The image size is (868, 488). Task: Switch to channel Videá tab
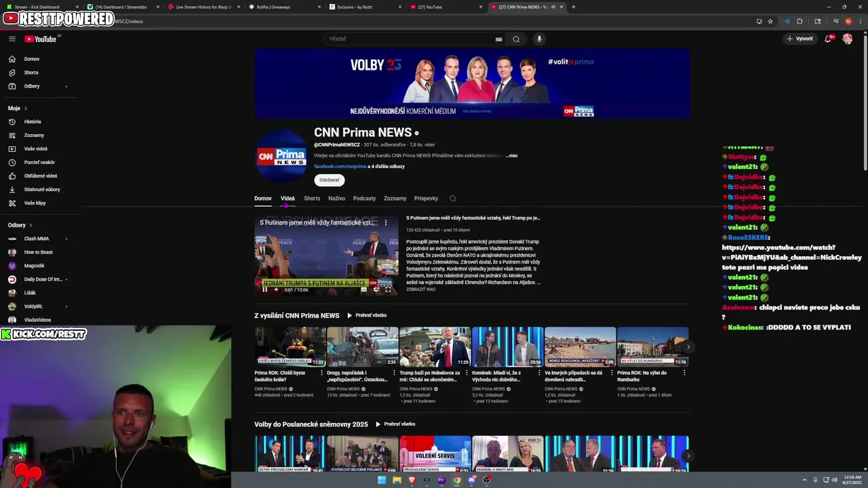(x=288, y=199)
